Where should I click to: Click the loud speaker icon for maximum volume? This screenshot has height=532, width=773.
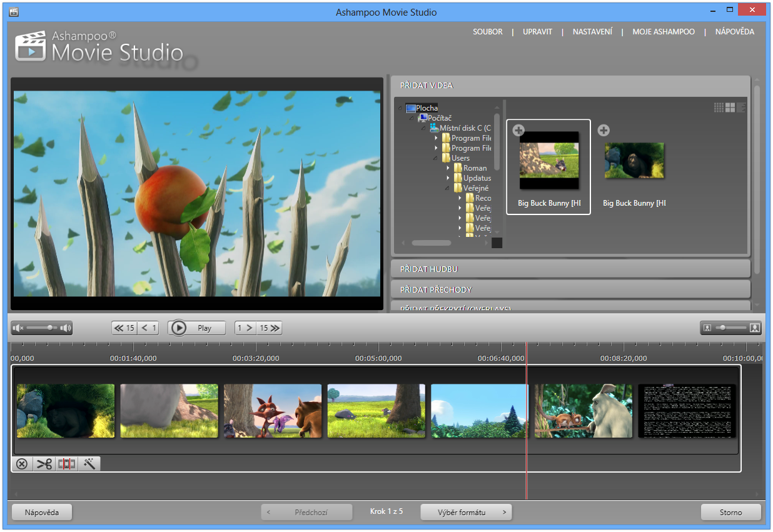66,328
